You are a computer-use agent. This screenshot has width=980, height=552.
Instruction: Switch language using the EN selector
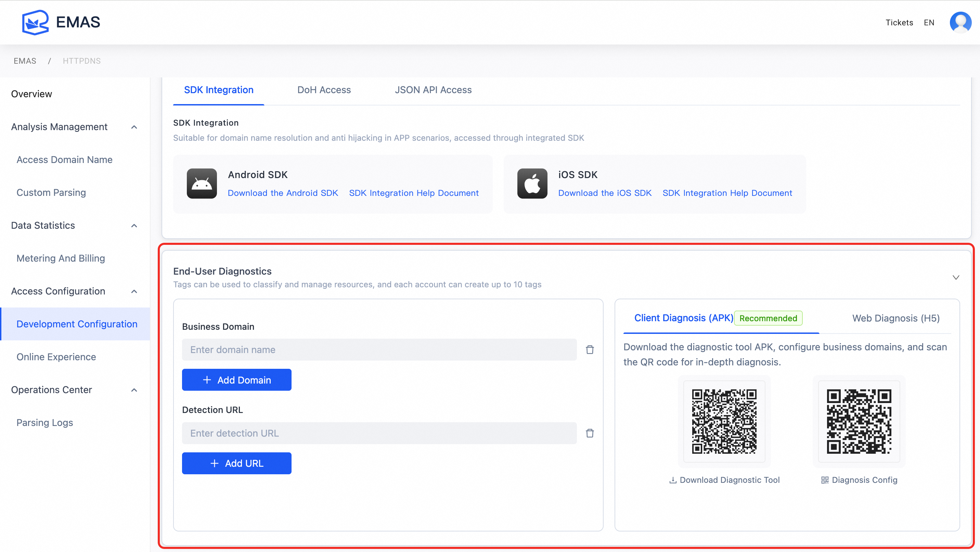click(x=929, y=23)
